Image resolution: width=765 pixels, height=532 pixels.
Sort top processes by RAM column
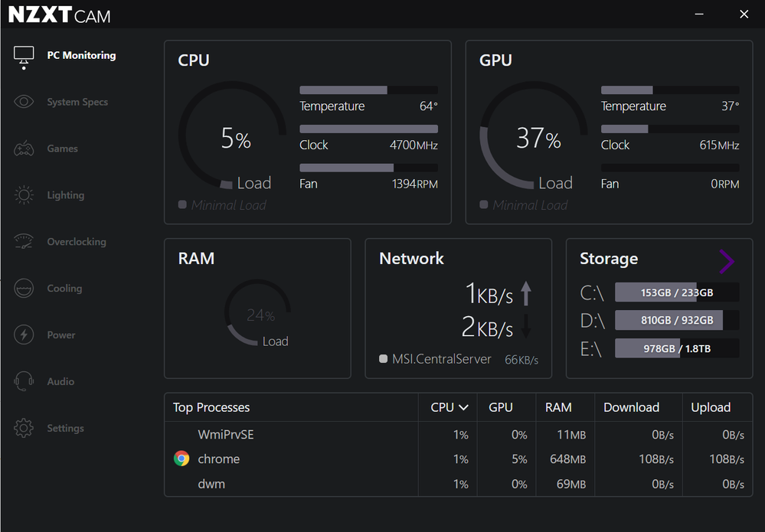click(x=558, y=407)
